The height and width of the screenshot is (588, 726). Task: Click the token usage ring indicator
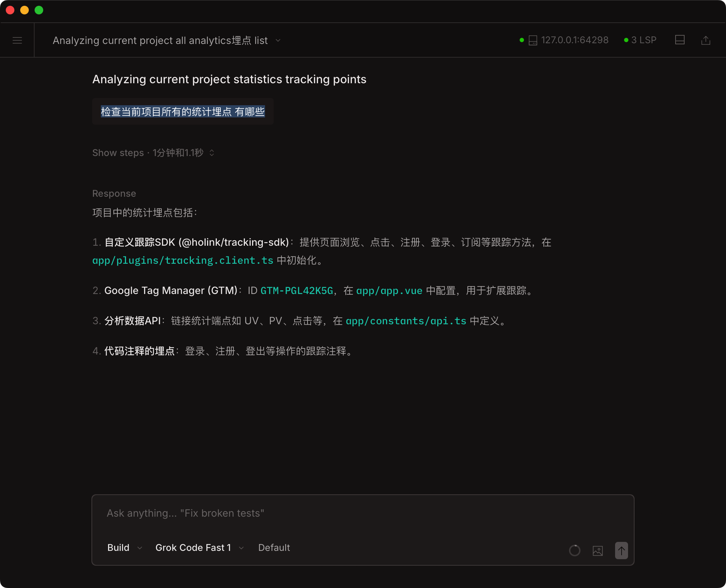coord(574,551)
